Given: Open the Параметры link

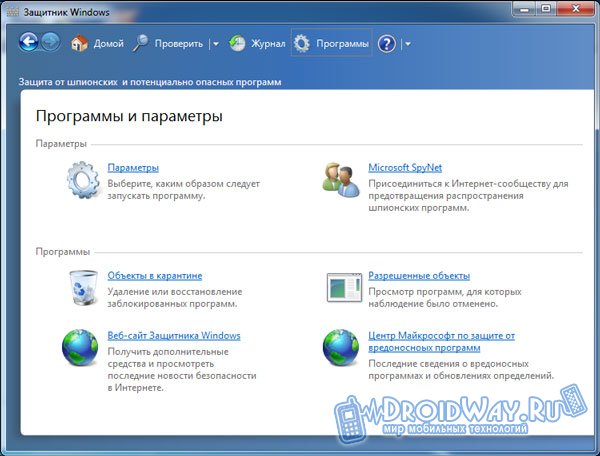Looking at the screenshot, I should tap(133, 168).
